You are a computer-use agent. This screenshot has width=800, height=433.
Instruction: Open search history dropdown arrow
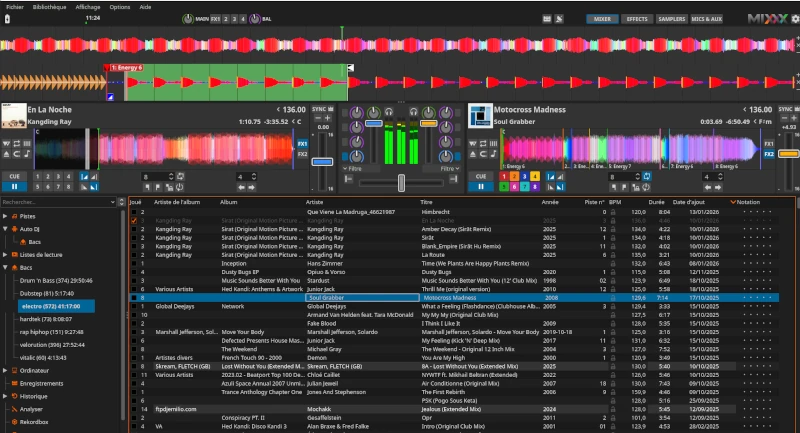(x=113, y=202)
